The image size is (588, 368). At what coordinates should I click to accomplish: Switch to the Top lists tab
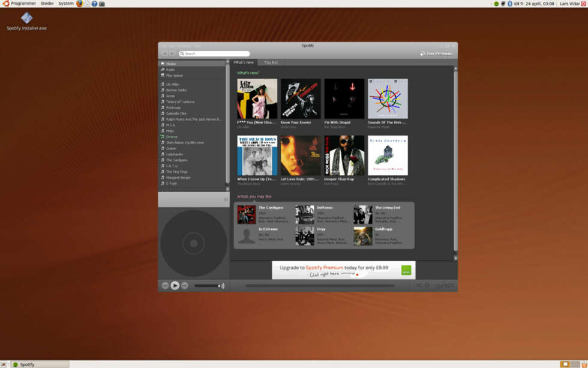(271, 62)
